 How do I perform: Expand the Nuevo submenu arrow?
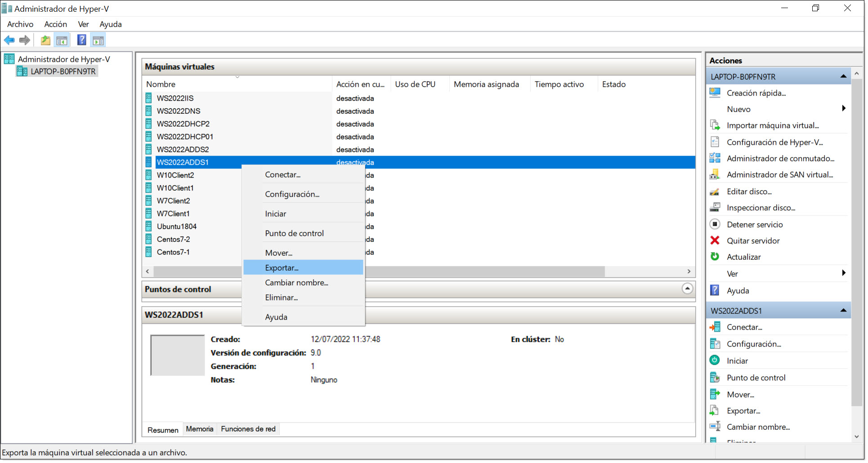click(844, 109)
